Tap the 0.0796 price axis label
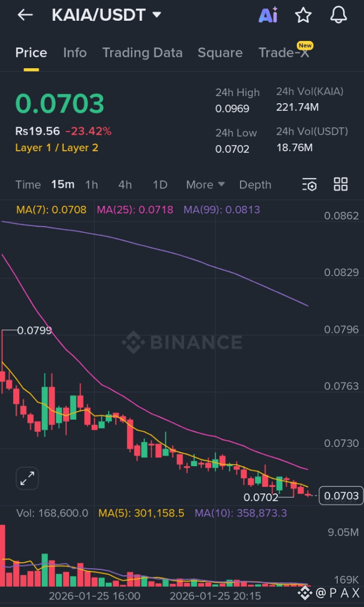 point(342,330)
